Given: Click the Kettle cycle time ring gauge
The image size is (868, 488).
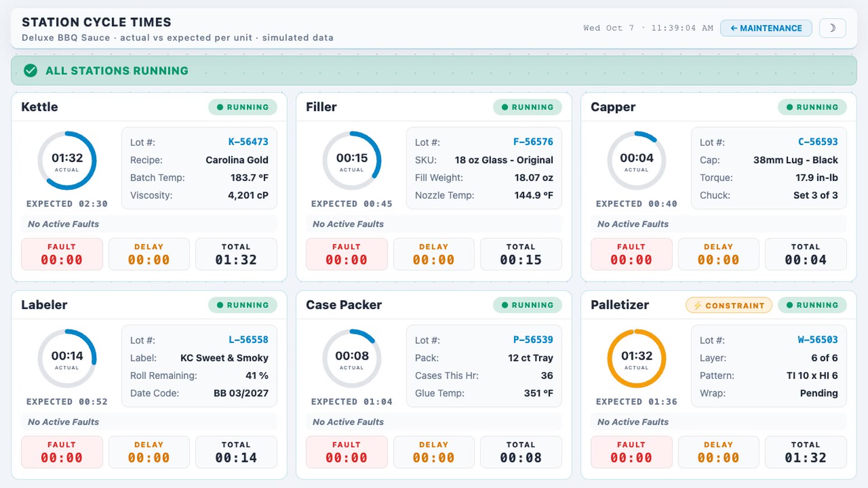Looking at the screenshot, I should pyautogui.click(x=67, y=160).
